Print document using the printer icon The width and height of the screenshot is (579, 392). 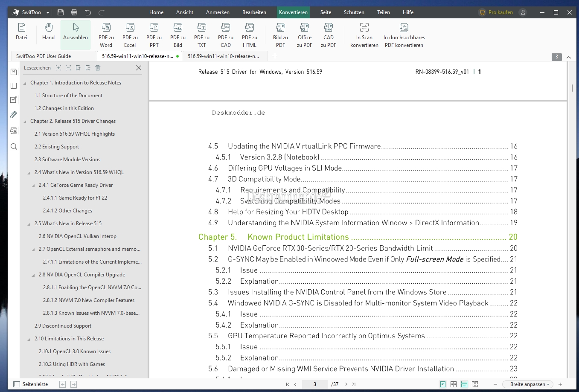(x=74, y=12)
